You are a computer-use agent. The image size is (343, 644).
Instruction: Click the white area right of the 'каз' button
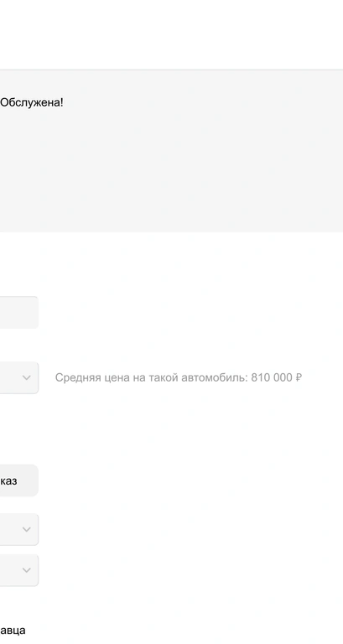tap(189, 480)
